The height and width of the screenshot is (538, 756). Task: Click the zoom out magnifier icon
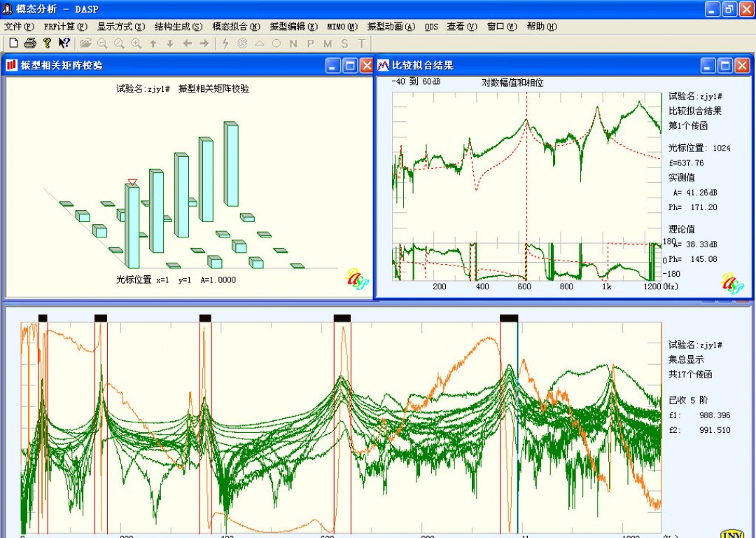click(x=102, y=43)
